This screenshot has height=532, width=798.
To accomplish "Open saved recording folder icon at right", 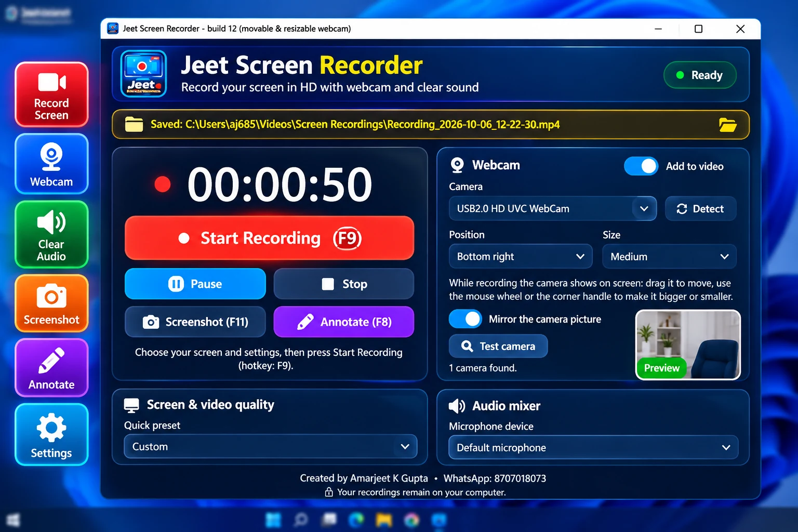I will (x=727, y=125).
